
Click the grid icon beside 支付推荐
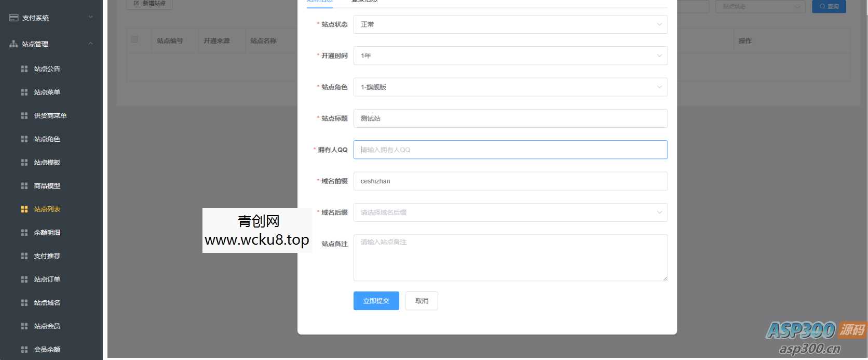click(24, 256)
